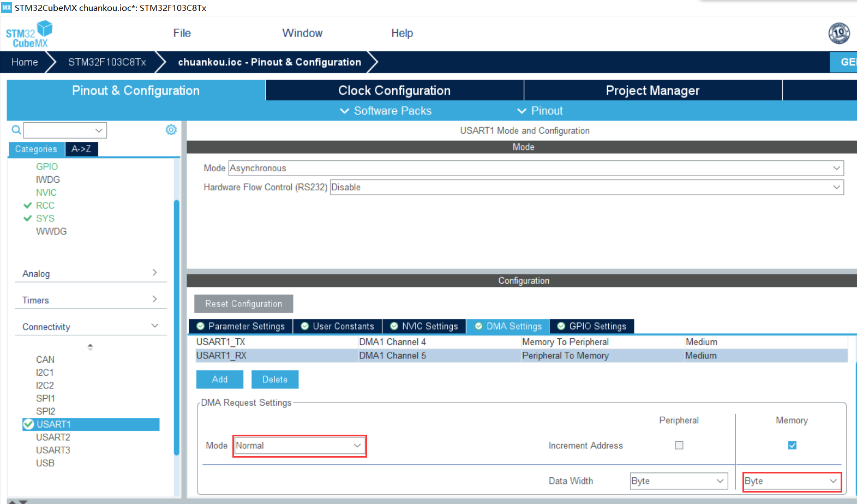Click Delete DMA request button
This screenshot has width=857, height=504.
click(275, 380)
